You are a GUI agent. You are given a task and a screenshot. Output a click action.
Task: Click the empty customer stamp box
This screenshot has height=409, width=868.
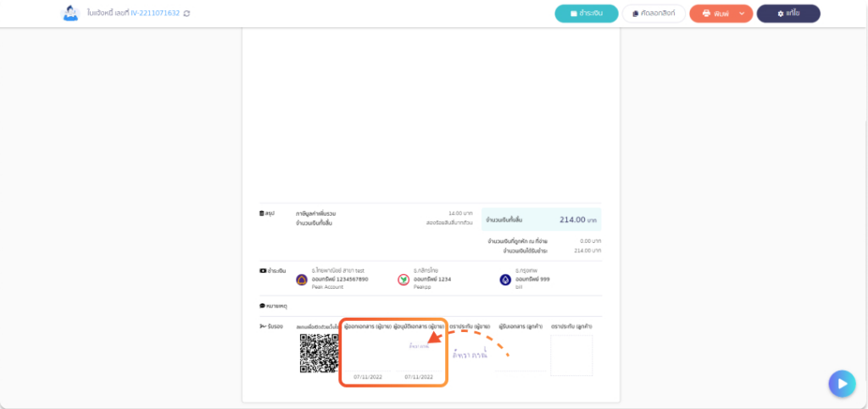[571, 356]
